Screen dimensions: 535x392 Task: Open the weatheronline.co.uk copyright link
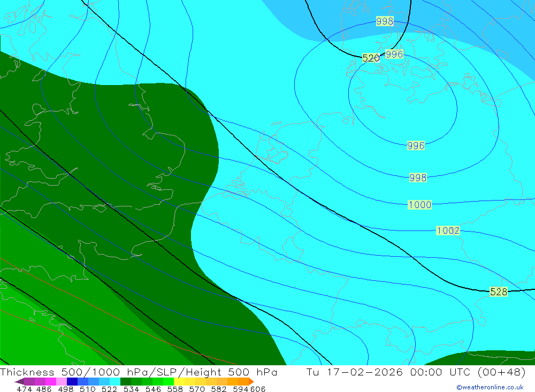[x=490, y=387]
